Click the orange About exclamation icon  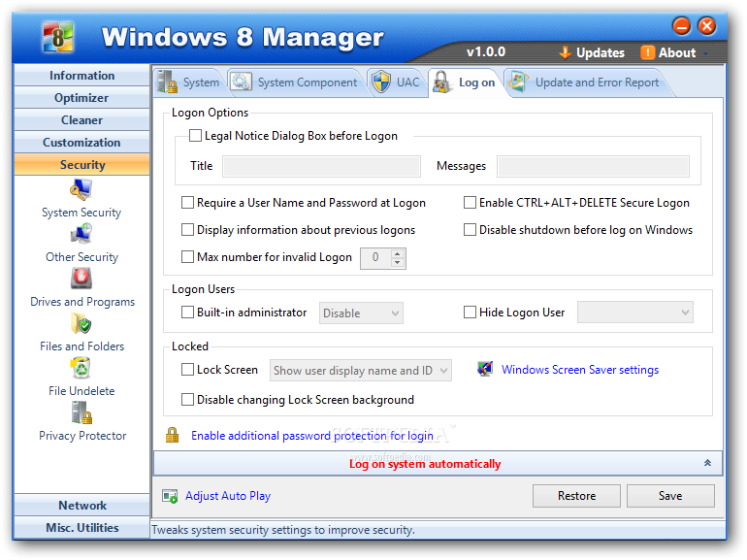tap(647, 52)
